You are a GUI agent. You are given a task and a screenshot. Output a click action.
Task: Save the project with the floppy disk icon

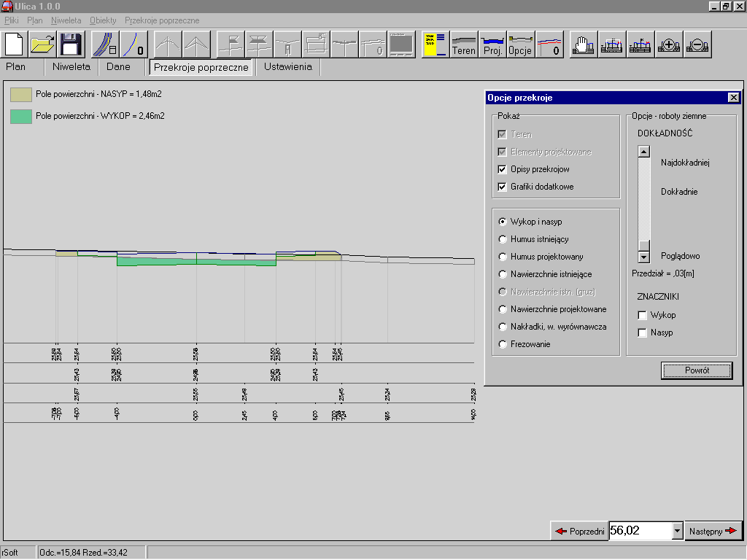pyautogui.click(x=71, y=44)
